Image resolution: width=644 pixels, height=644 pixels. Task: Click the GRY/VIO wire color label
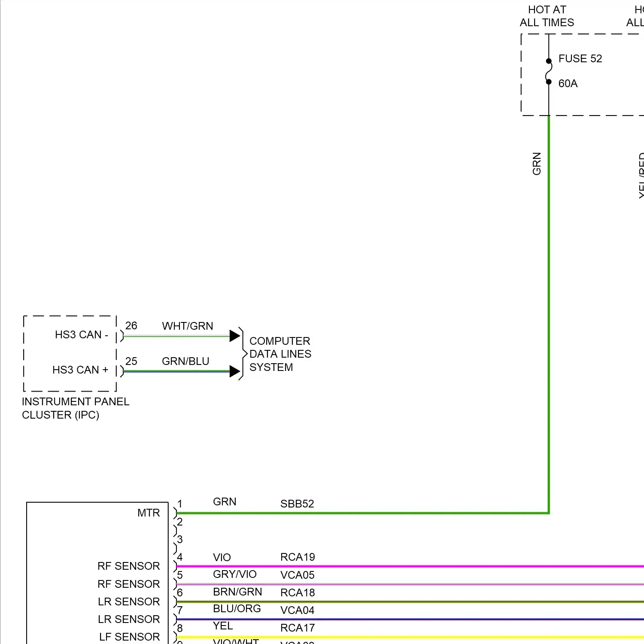[x=235, y=574]
